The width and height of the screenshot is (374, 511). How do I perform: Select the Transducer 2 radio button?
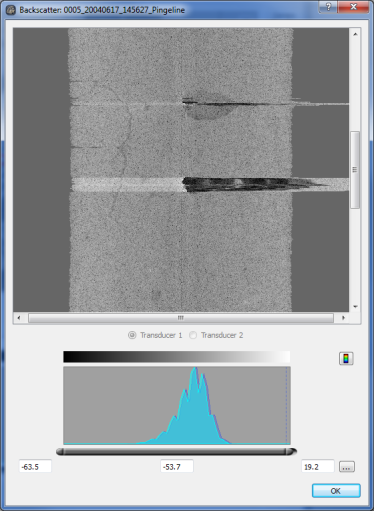(x=193, y=335)
